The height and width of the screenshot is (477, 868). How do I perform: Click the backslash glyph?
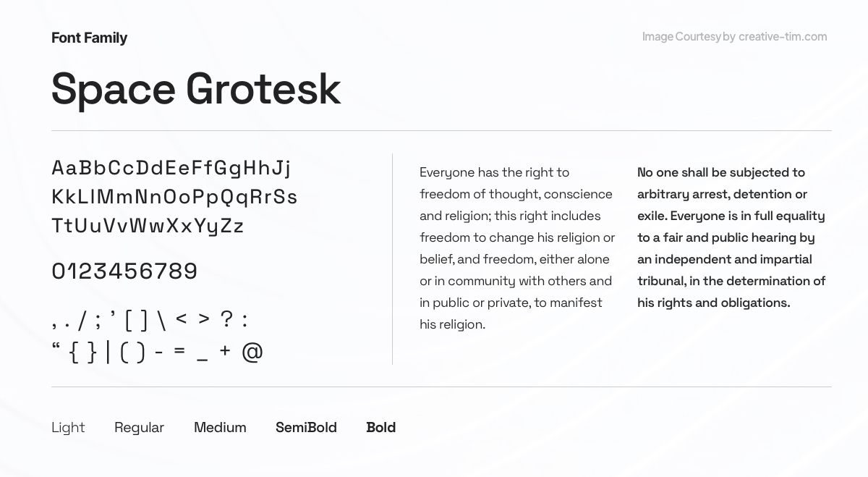click(x=161, y=319)
